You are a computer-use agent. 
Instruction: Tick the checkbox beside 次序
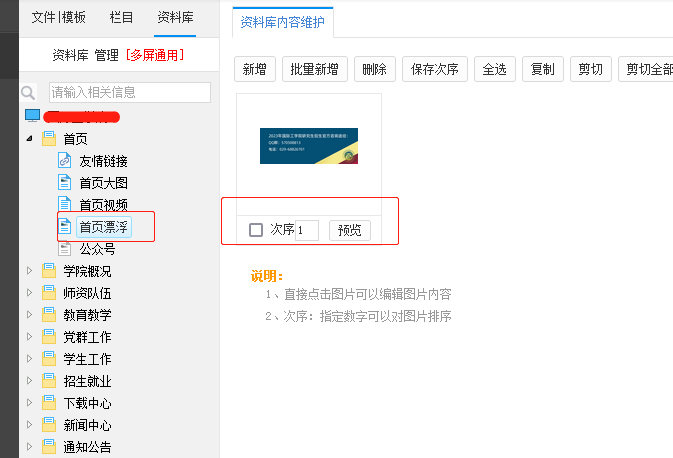[256, 230]
